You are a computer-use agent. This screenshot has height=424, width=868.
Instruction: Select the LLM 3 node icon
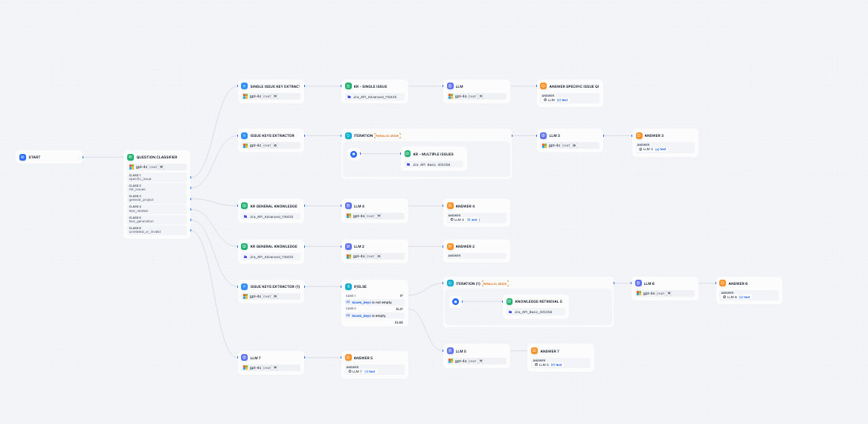543,135
